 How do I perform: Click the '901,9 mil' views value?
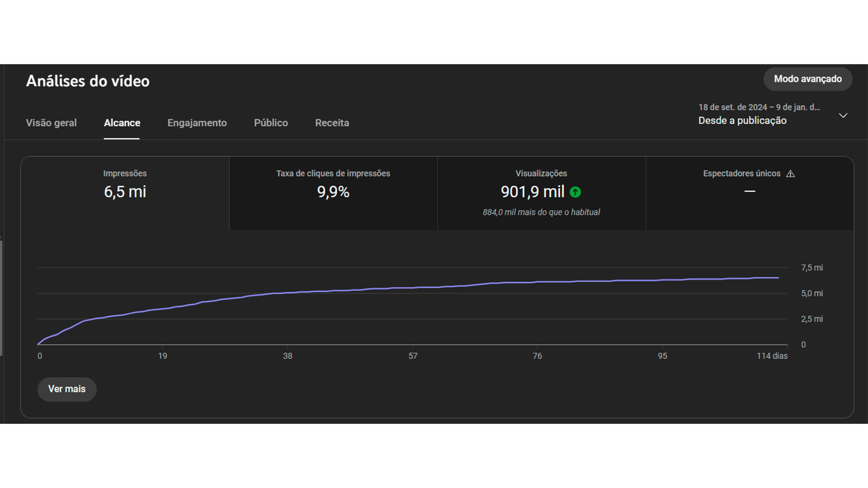533,192
